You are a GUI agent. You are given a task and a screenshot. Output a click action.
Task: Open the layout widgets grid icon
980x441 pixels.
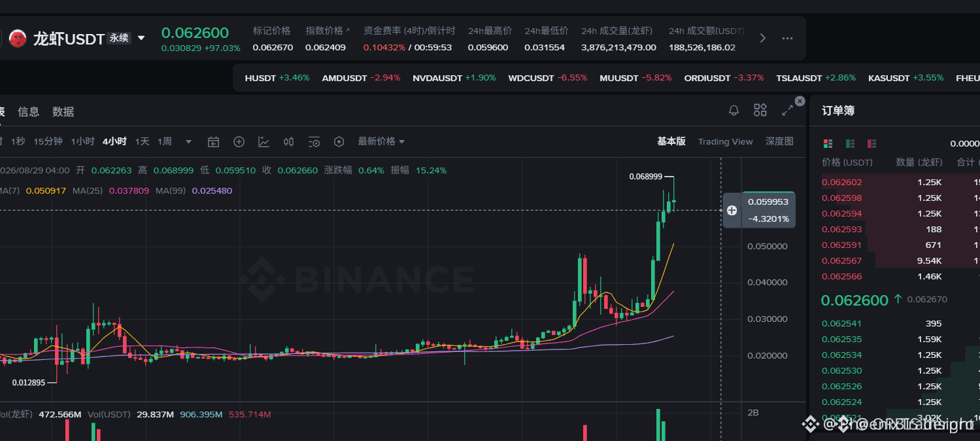click(760, 110)
